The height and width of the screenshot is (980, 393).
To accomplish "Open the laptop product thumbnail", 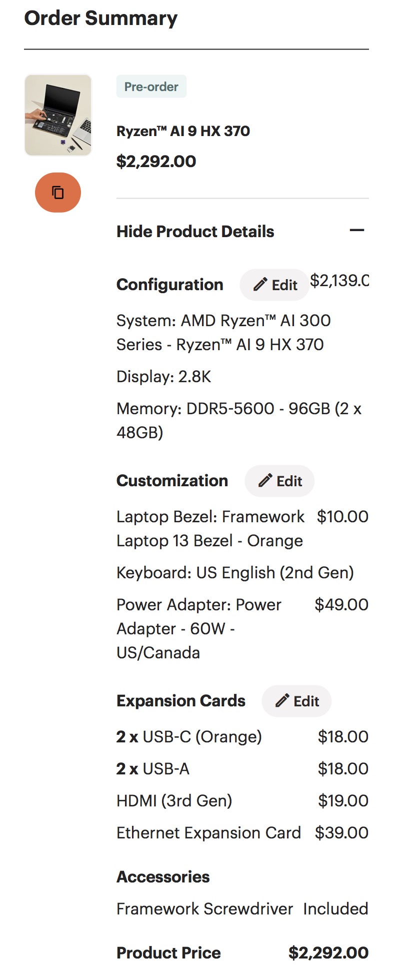I will pos(58,115).
